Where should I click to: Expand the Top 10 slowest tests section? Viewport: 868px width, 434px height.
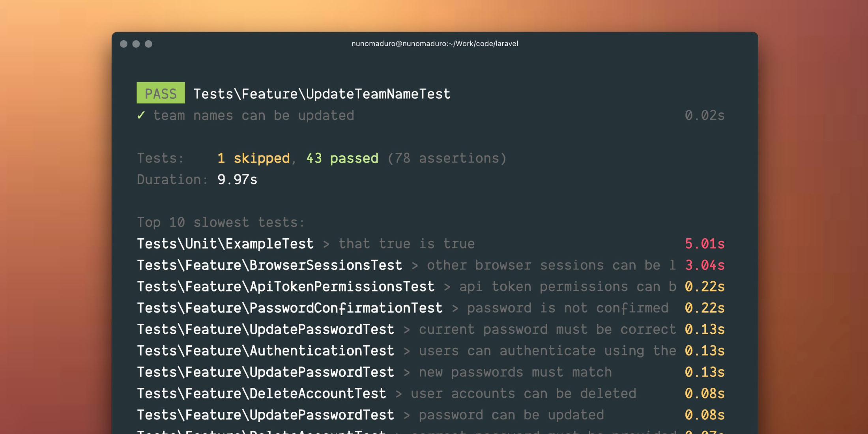[x=221, y=222]
